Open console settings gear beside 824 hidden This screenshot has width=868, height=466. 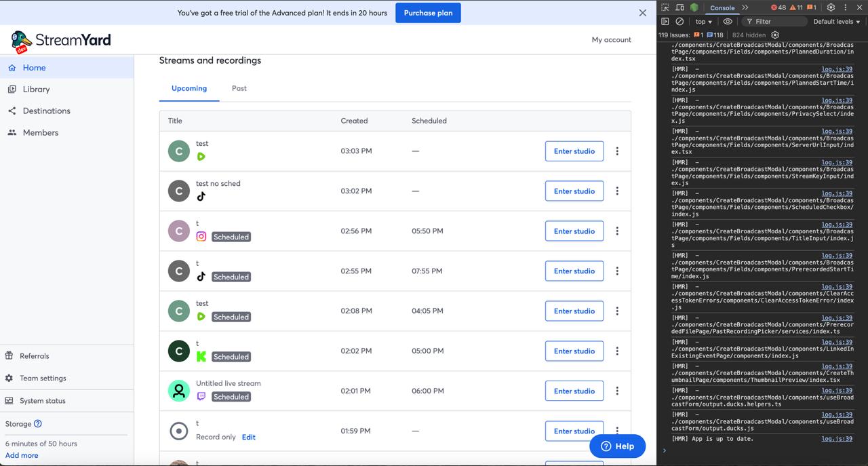pyautogui.click(x=775, y=35)
